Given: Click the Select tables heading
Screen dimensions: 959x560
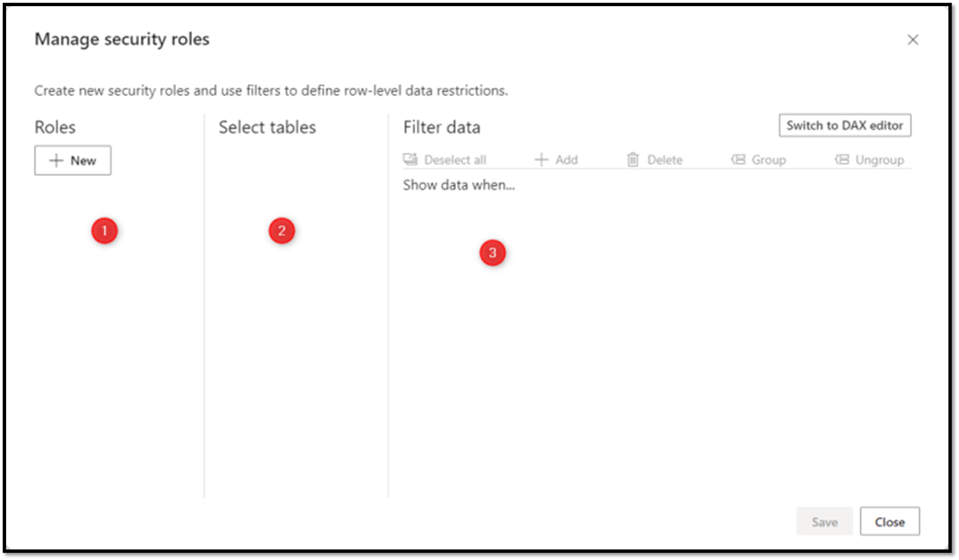Looking at the screenshot, I should coord(267,127).
